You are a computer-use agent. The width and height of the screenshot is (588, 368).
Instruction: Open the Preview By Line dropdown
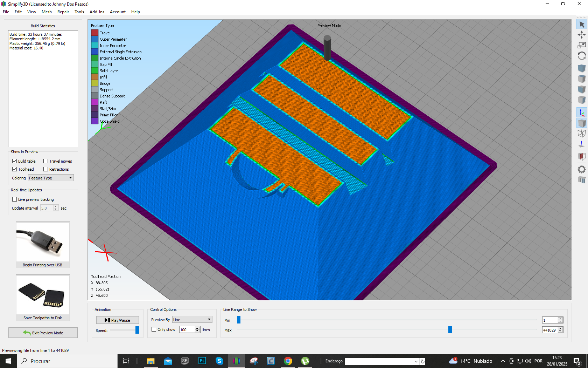coord(192,320)
